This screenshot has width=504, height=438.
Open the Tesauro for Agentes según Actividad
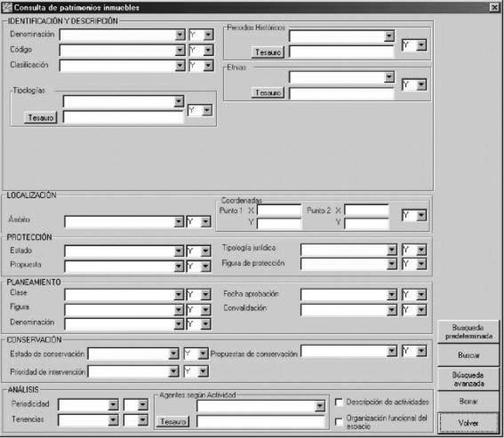point(173,421)
